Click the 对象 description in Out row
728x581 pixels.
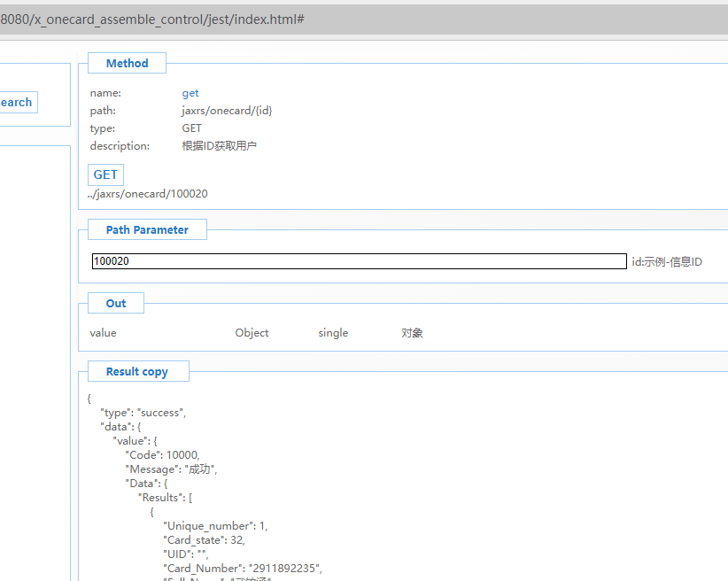tap(412, 333)
